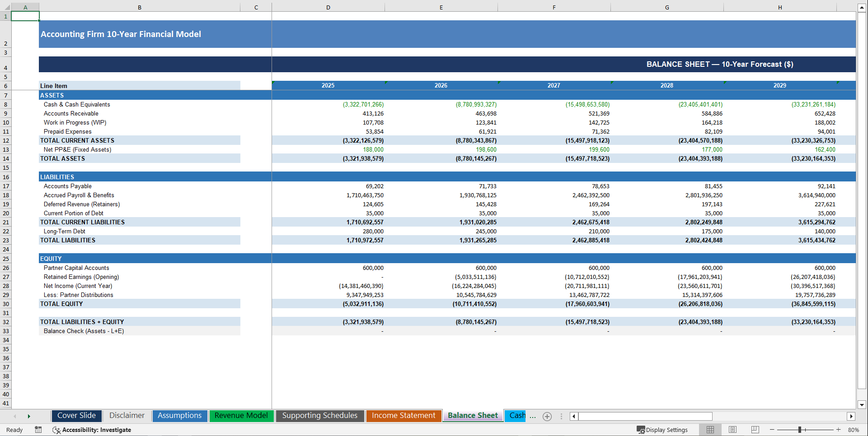
Task: Activate Page Break Preview view
Action: tap(755, 430)
